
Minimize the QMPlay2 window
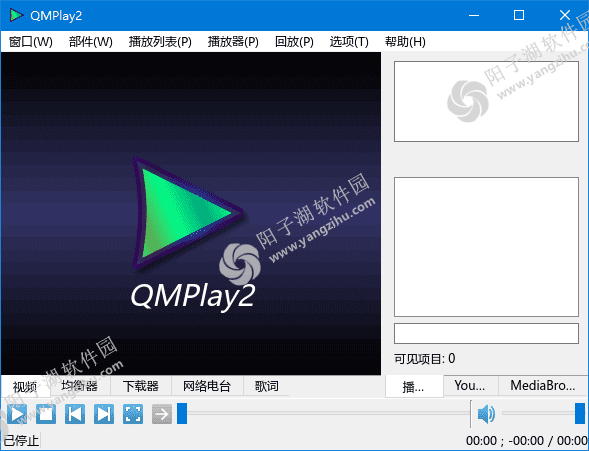coord(474,15)
